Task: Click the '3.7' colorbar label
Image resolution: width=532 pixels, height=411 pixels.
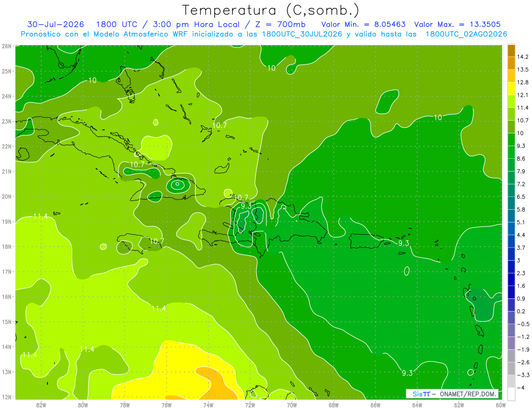Action: pos(521,247)
